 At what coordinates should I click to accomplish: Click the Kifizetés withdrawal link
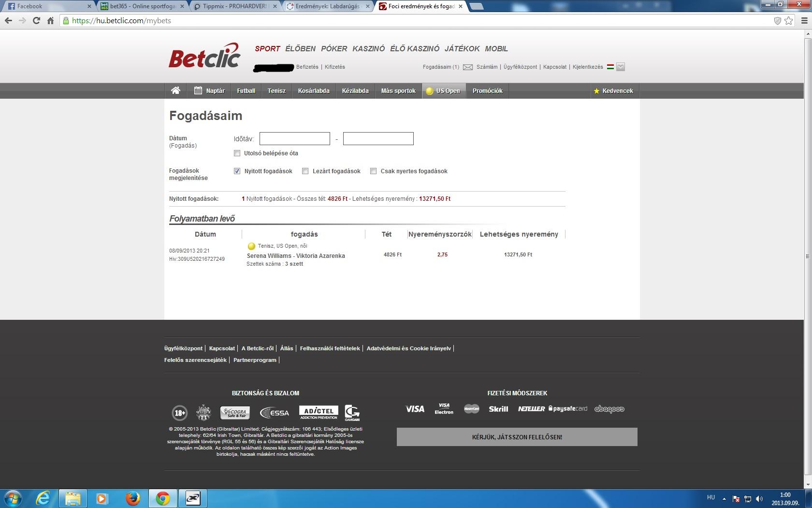click(335, 67)
